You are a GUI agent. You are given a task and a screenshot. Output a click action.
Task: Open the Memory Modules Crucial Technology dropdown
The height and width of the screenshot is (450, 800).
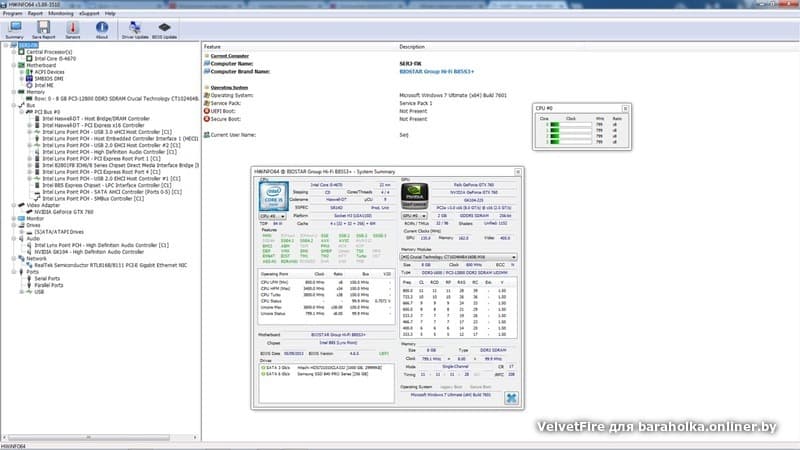click(x=458, y=257)
